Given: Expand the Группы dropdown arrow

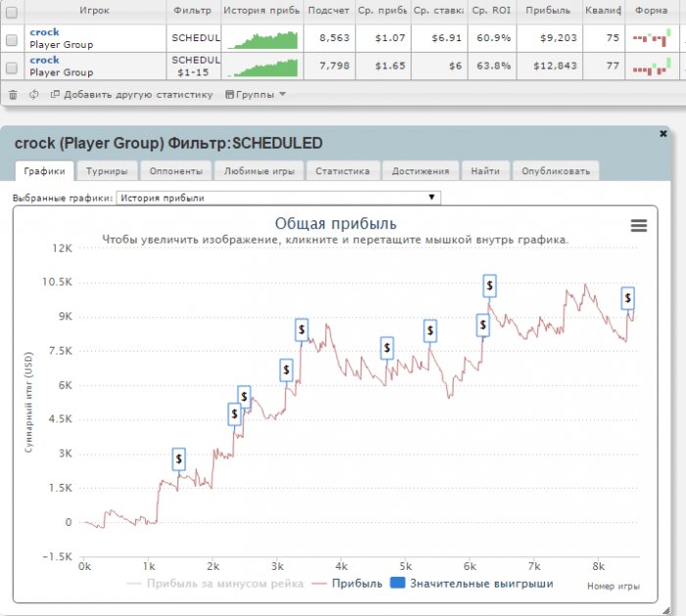Looking at the screenshot, I should point(282,94).
